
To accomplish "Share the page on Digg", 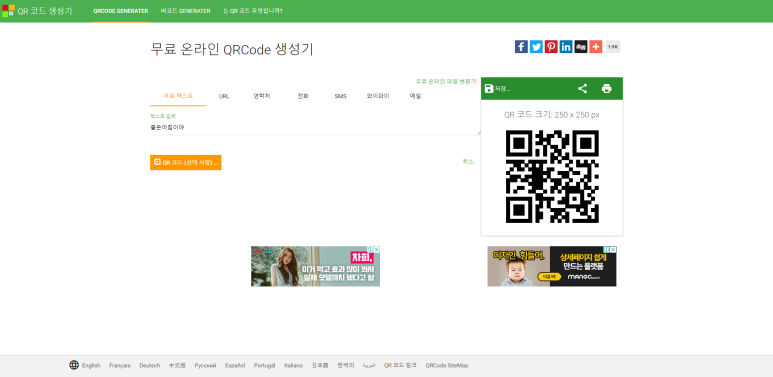I will click(x=580, y=47).
